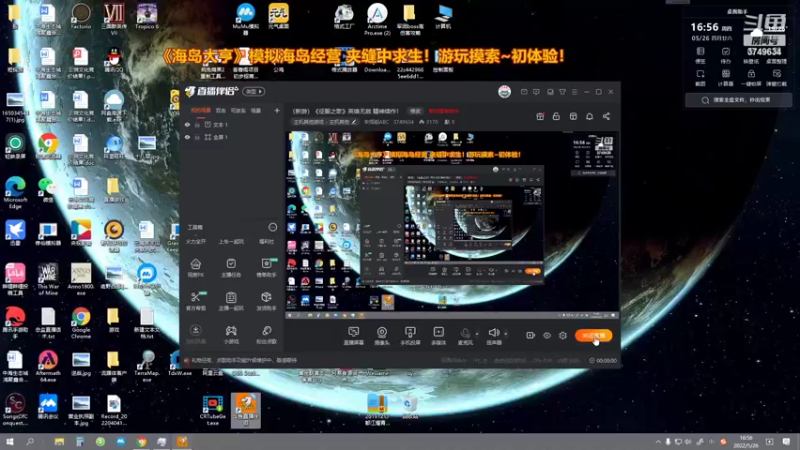This screenshot has height=450, width=800.
Task: Click the padlock icon above the preview
Action: [556, 116]
